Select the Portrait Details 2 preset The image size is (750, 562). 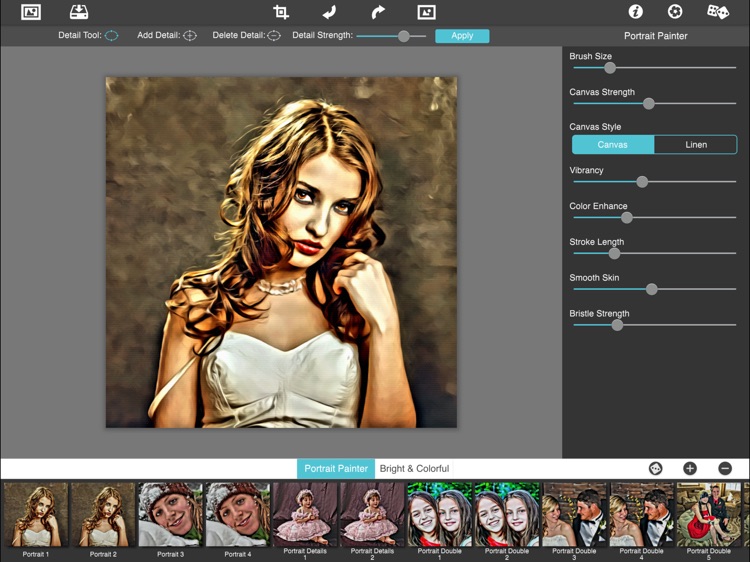tap(372, 515)
